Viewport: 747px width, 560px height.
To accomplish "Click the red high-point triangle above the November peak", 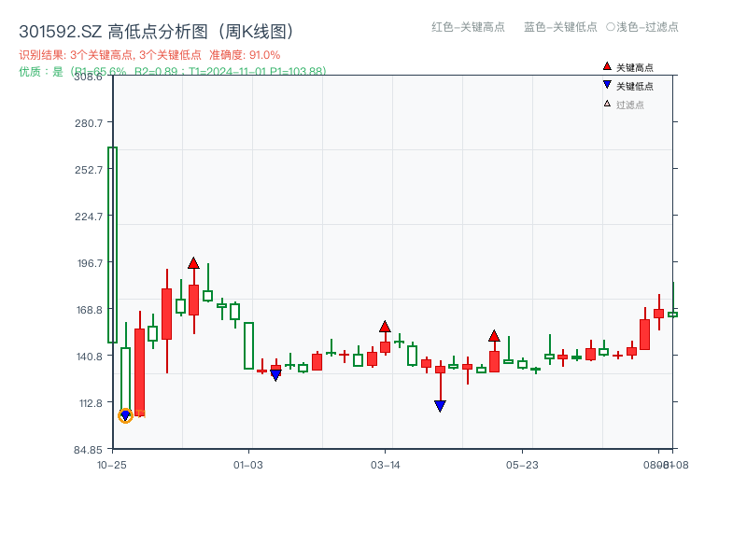I will click(x=194, y=262).
